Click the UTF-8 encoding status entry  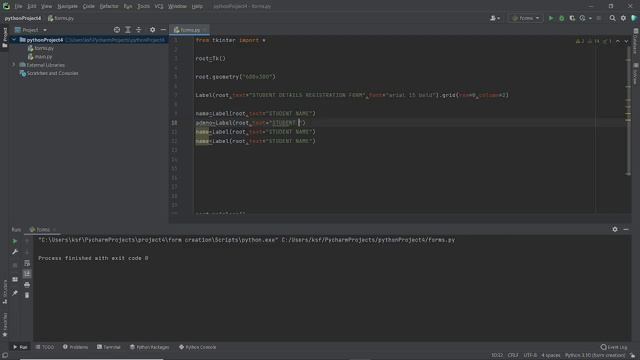530,356
